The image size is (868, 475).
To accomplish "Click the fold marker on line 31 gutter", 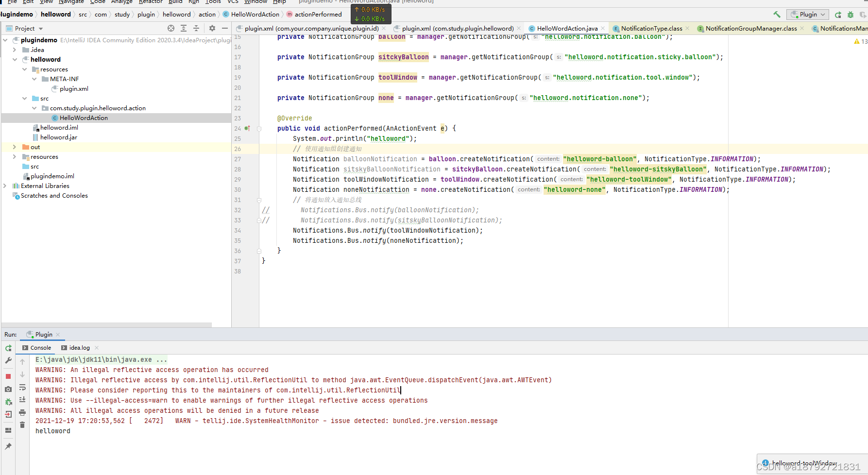I will click(259, 200).
